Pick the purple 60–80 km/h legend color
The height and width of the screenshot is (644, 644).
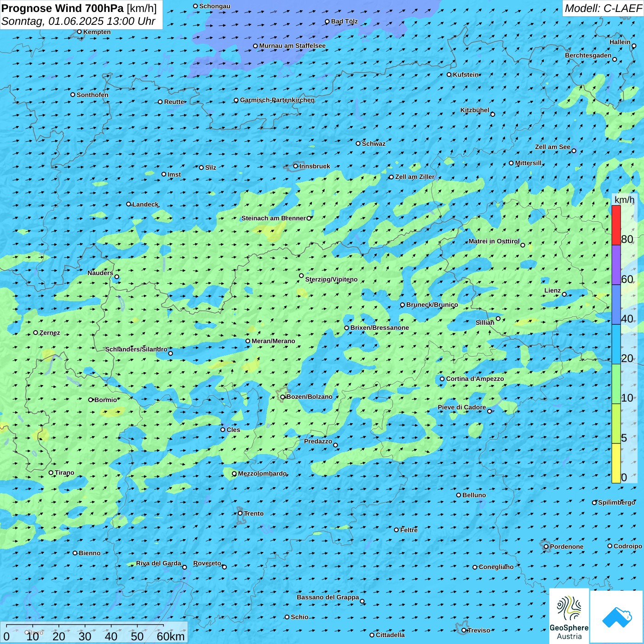pos(616,265)
